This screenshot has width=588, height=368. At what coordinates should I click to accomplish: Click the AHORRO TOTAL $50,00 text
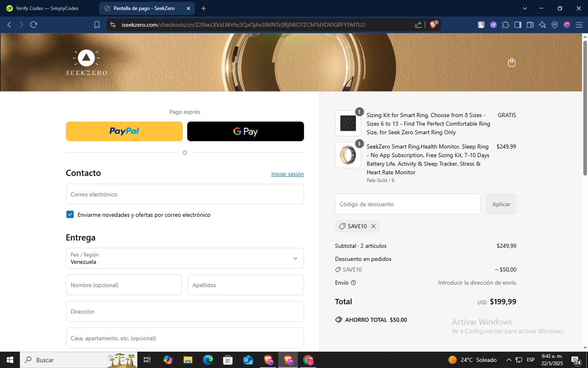tap(376, 320)
